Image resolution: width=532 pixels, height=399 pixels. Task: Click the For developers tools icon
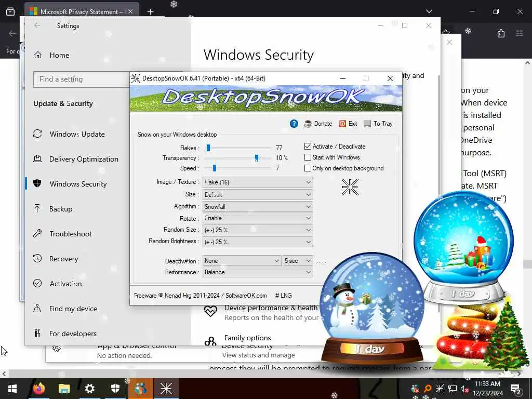pyautogui.click(x=37, y=333)
